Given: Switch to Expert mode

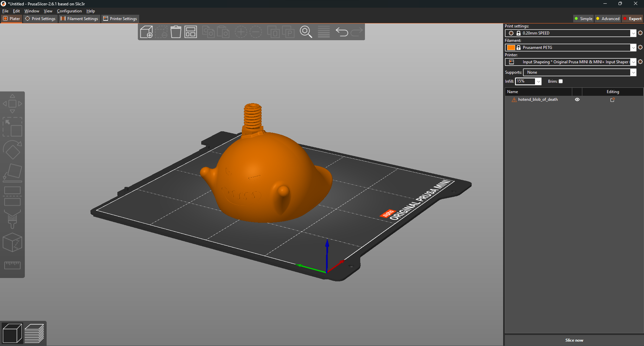Looking at the screenshot, I should coord(632,18).
